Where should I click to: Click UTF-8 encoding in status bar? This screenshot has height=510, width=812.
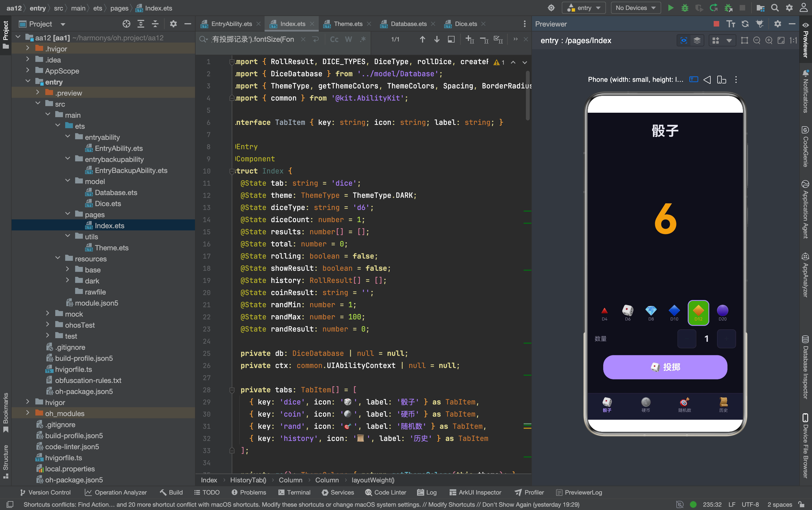click(x=750, y=504)
